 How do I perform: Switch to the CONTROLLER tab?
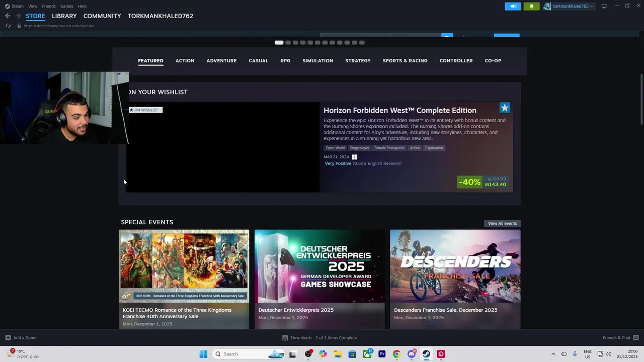pyautogui.click(x=456, y=61)
